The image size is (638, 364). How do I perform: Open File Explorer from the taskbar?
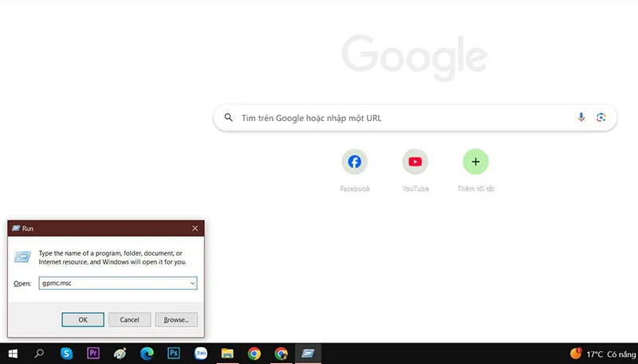click(227, 353)
